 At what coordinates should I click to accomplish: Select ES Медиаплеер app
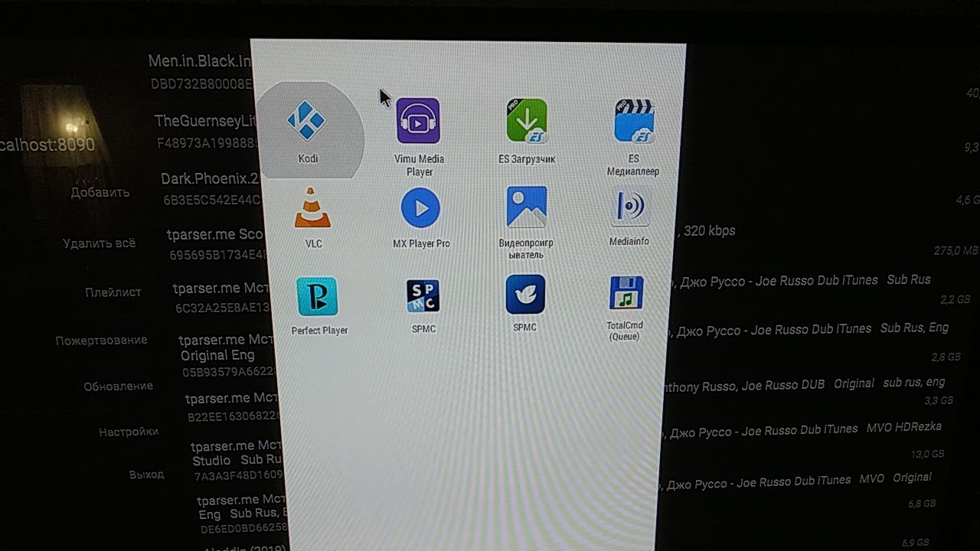633,138
